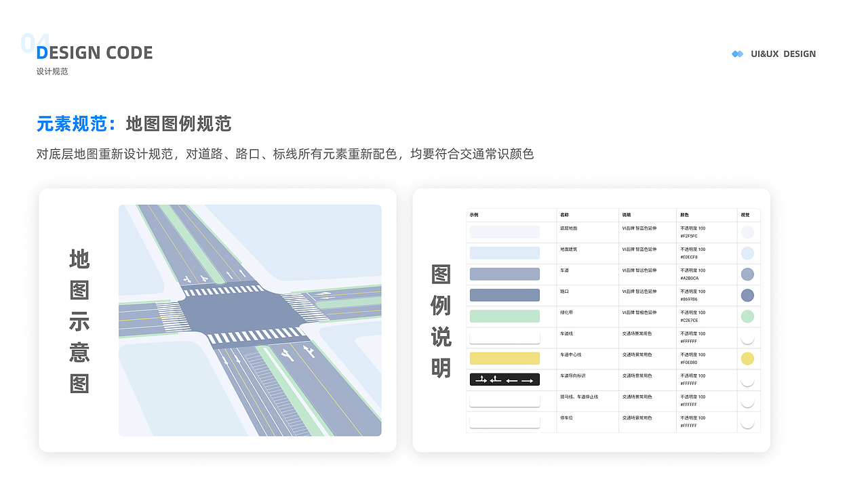Select the 停车位 white sample rectangle
This screenshot has height=488, width=868.
tap(505, 421)
